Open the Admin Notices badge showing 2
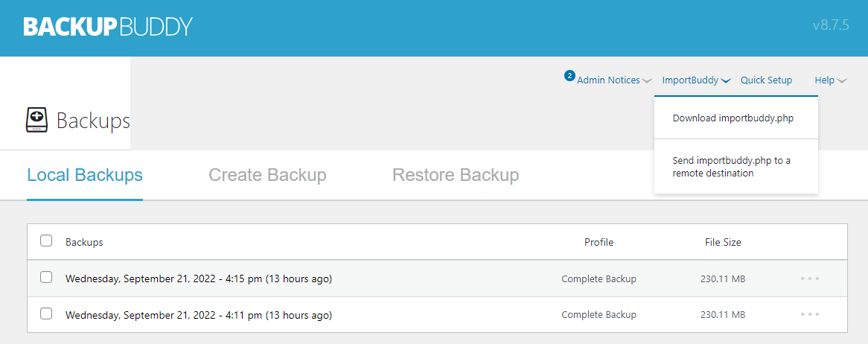The height and width of the screenshot is (344, 868). (x=569, y=75)
